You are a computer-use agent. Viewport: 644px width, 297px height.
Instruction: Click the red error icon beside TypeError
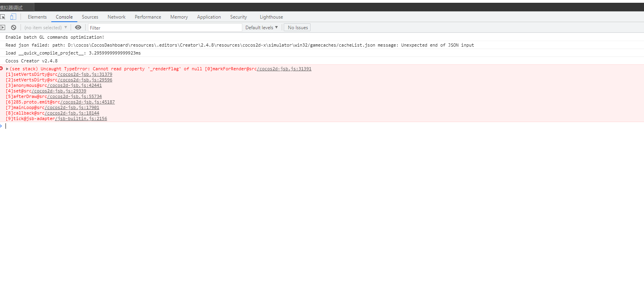click(x=2, y=68)
